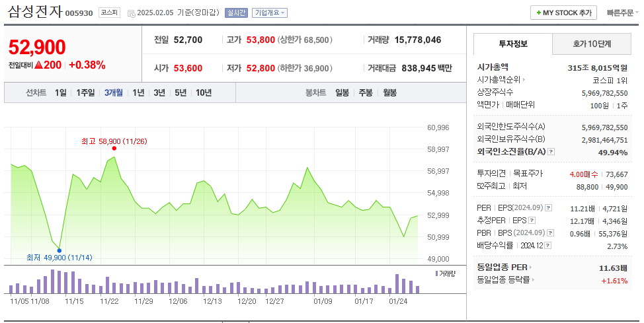Switch to the 투자정보 tab

[x=513, y=44]
